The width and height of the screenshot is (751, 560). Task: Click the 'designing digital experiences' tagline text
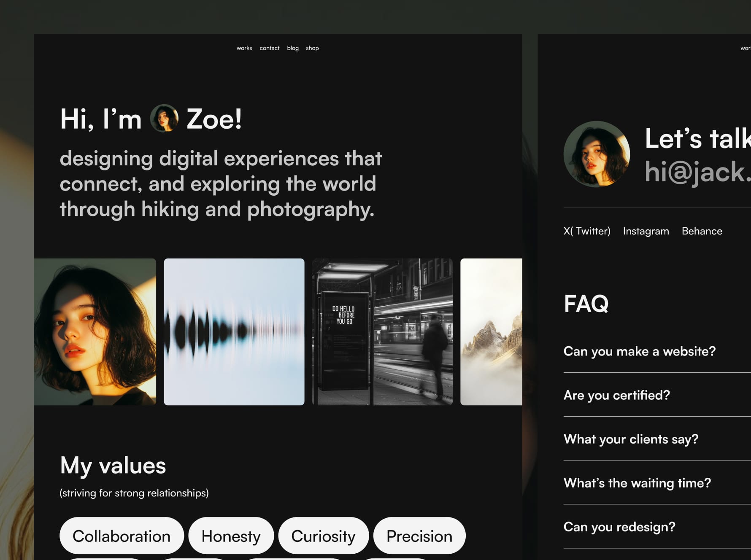(221, 184)
